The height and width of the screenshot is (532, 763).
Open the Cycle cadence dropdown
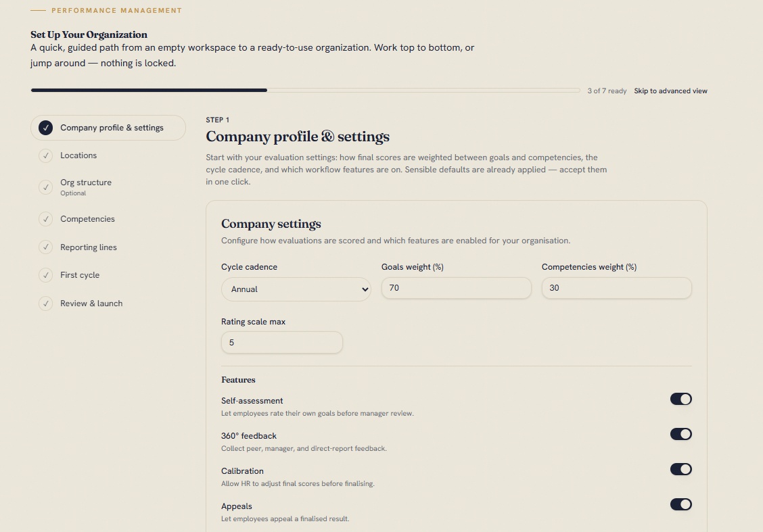click(296, 289)
